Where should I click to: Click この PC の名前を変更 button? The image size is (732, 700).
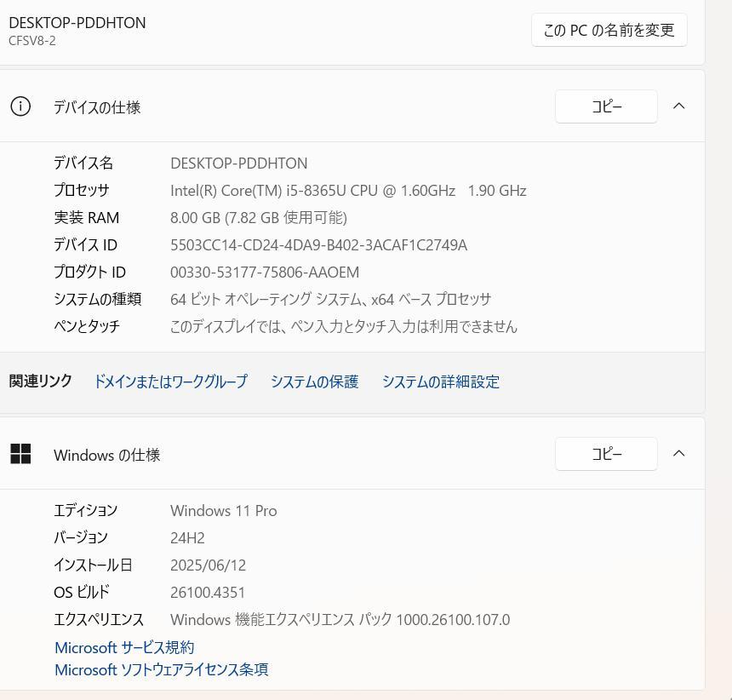point(609,31)
